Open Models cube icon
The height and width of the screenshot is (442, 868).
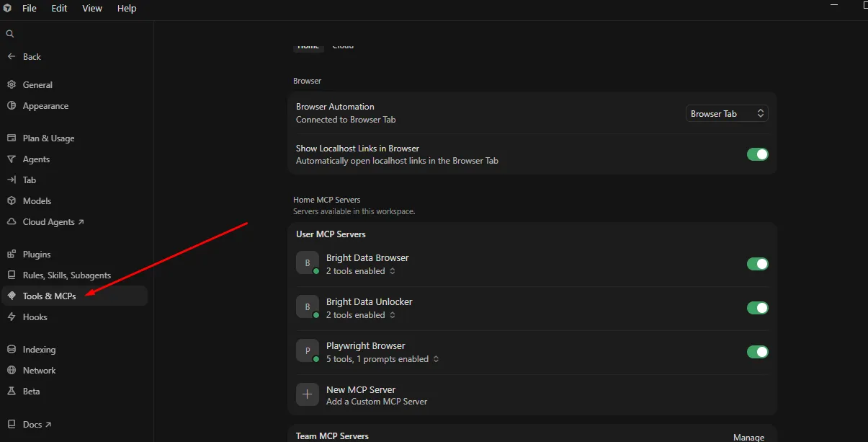click(12, 201)
